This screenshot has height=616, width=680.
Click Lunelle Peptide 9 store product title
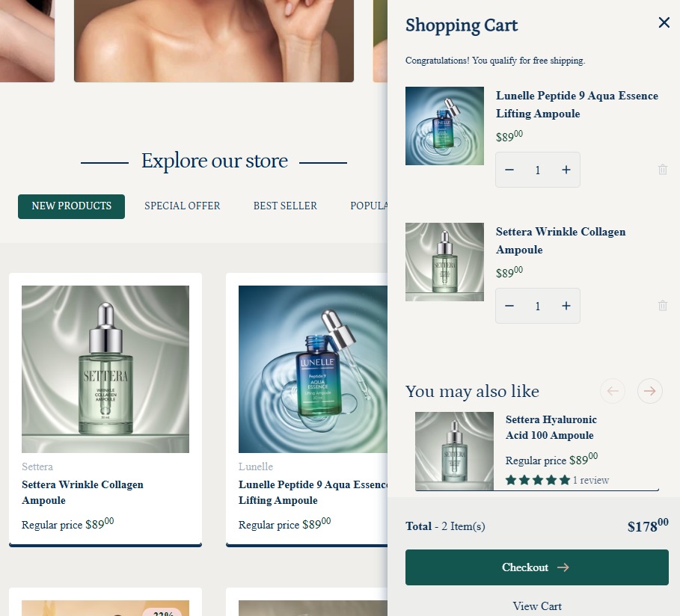point(313,493)
